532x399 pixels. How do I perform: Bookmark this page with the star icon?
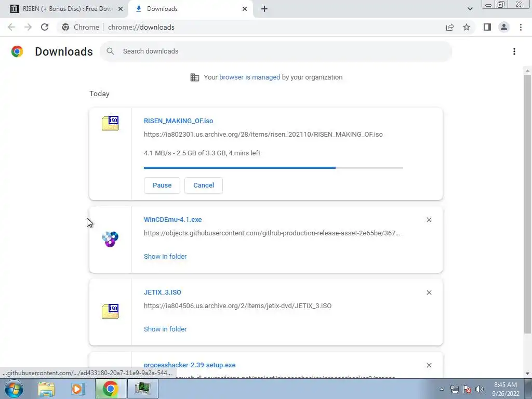467,27
